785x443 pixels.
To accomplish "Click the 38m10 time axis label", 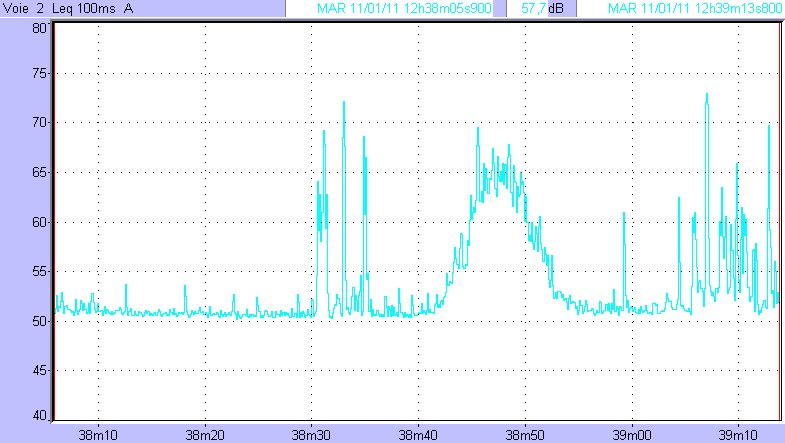I will coord(98,435).
